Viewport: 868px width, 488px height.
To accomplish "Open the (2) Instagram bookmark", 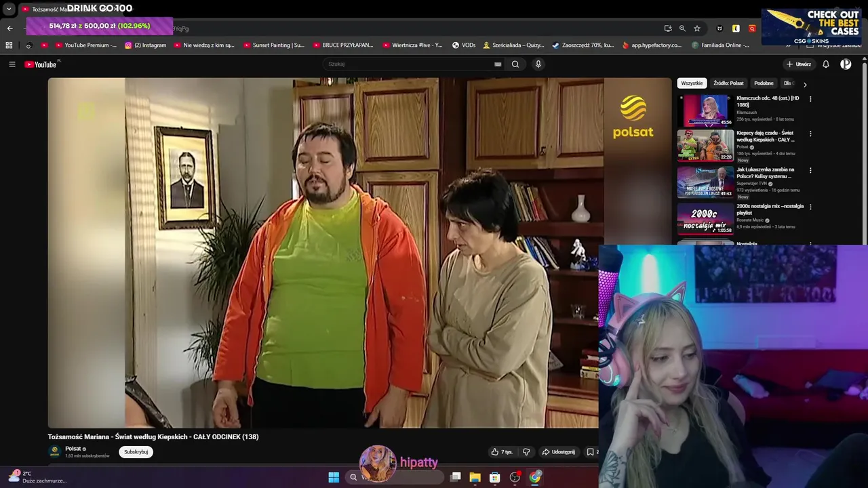I will coord(145,45).
